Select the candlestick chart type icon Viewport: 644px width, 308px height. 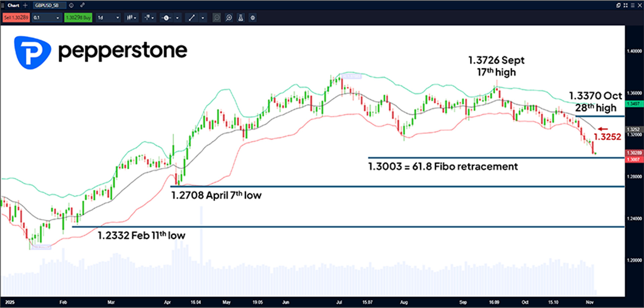click(x=130, y=17)
